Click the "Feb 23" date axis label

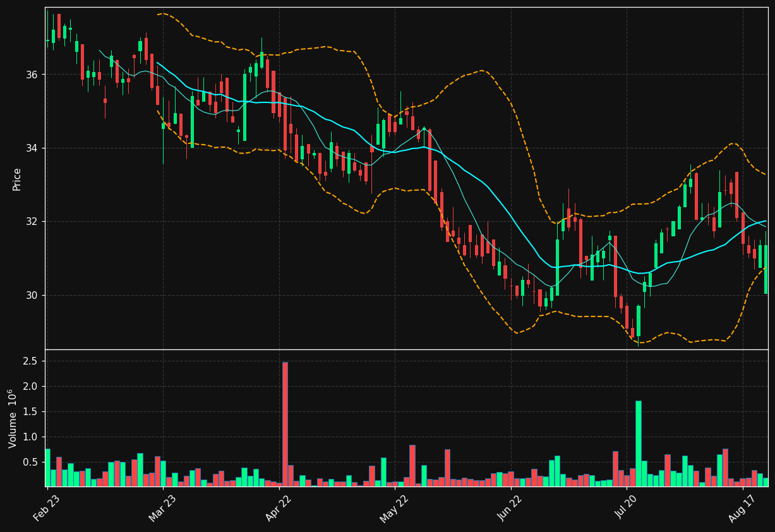point(47,507)
